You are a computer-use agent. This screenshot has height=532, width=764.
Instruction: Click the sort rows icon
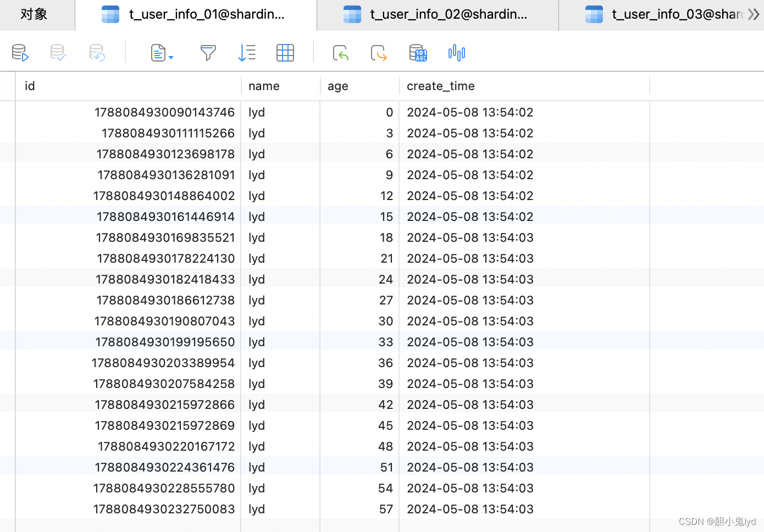(247, 53)
